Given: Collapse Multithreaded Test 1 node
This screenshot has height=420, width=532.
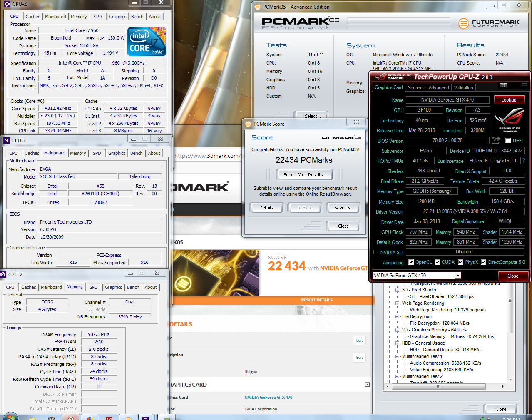Looking at the screenshot, I should coord(397,356).
